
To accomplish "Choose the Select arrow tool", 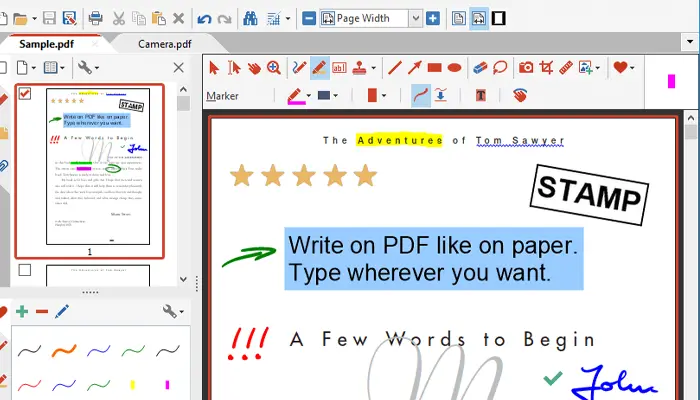I will click(x=214, y=68).
